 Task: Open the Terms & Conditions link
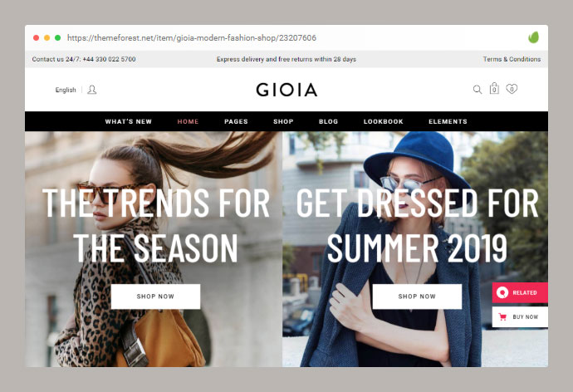[x=512, y=59]
